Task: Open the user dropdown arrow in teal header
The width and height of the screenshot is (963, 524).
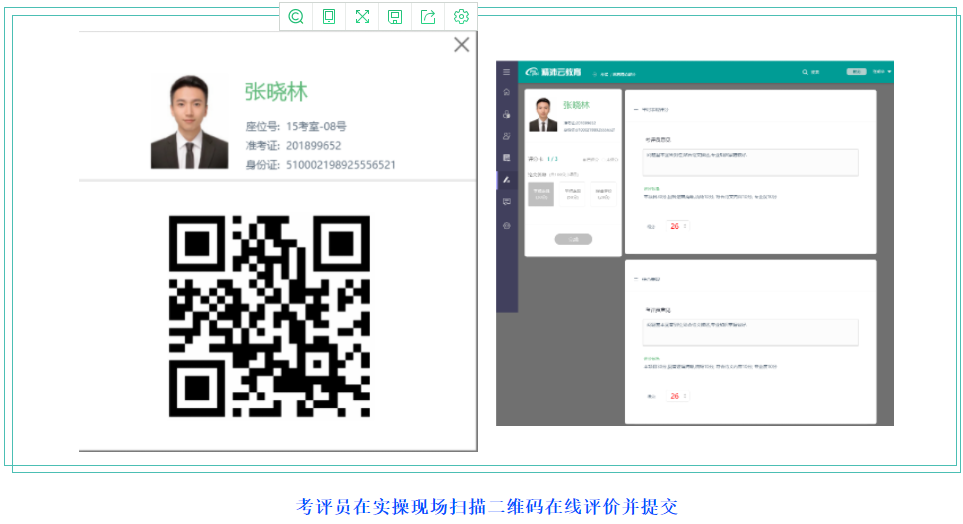Action: pyautogui.click(x=889, y=72)
